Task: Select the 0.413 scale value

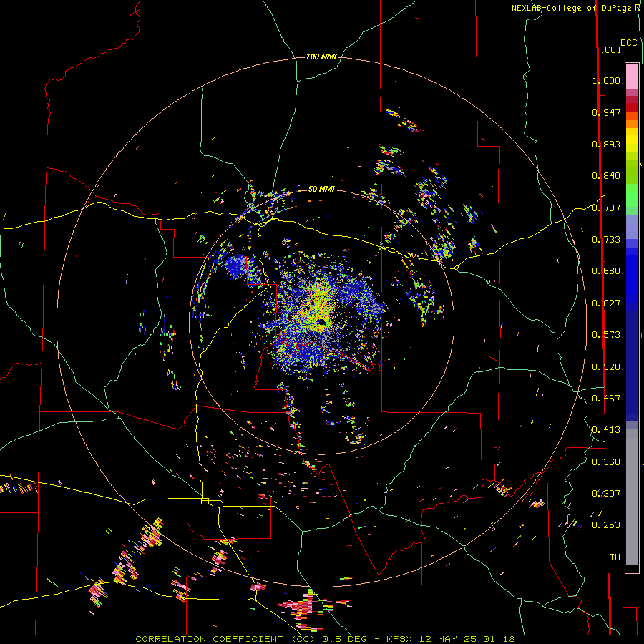Action: [x=606, y=430]
